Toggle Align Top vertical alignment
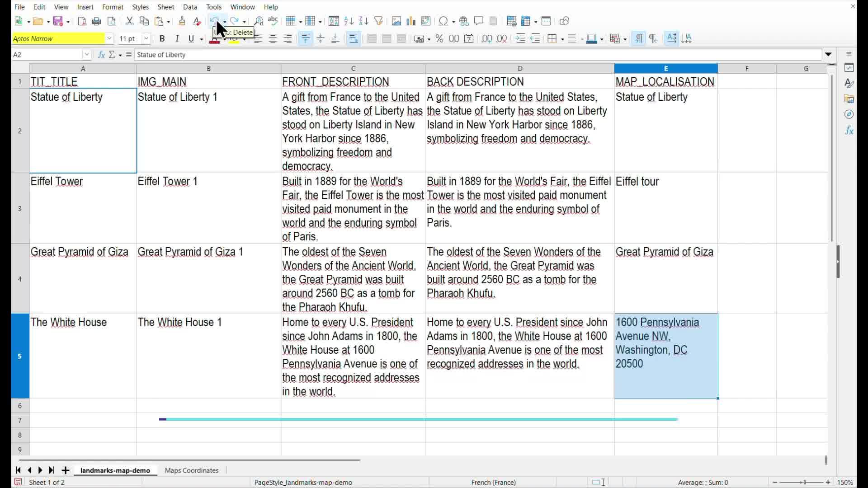 click(306, 39)
